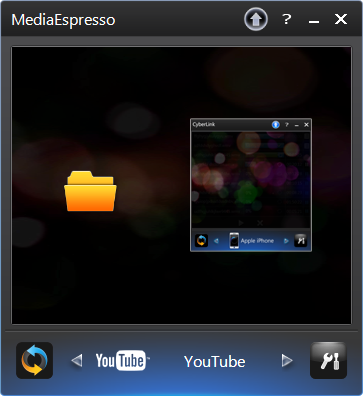
Task: Click the YouTube text label
Action: pyautogui.click(x=215, y=362)
